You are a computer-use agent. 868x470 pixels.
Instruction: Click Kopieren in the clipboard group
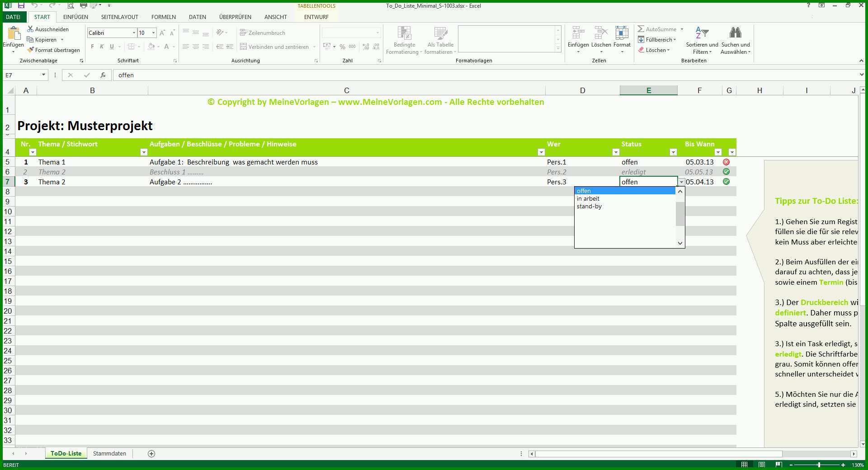(42, 40)
